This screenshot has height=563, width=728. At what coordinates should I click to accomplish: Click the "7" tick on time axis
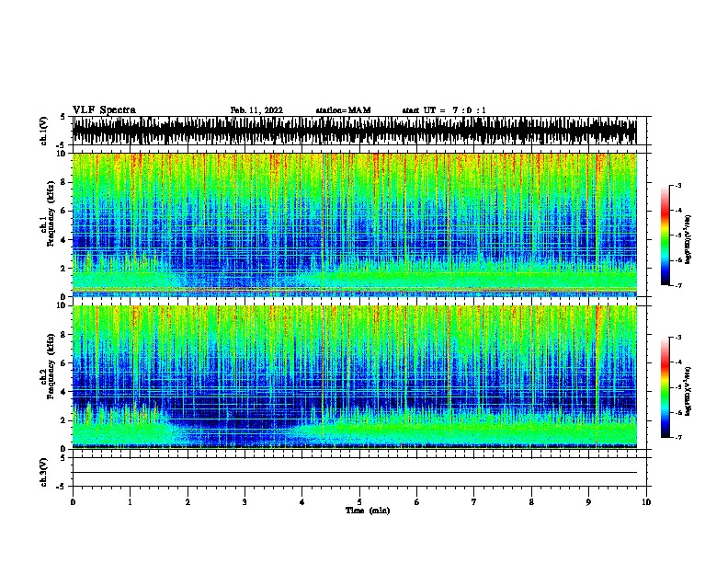point(474,502)
